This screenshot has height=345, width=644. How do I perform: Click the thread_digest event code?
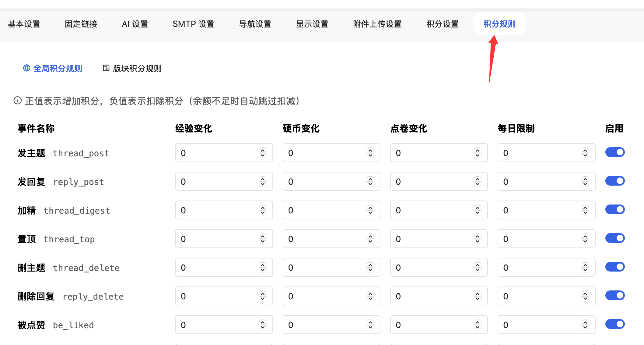point(77,210)
